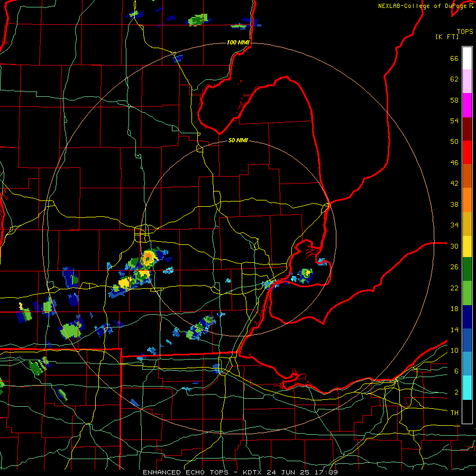Click the dark red 54 kft legend swatch
Screen dimensions: 476x476
click(x=467, y=129)
